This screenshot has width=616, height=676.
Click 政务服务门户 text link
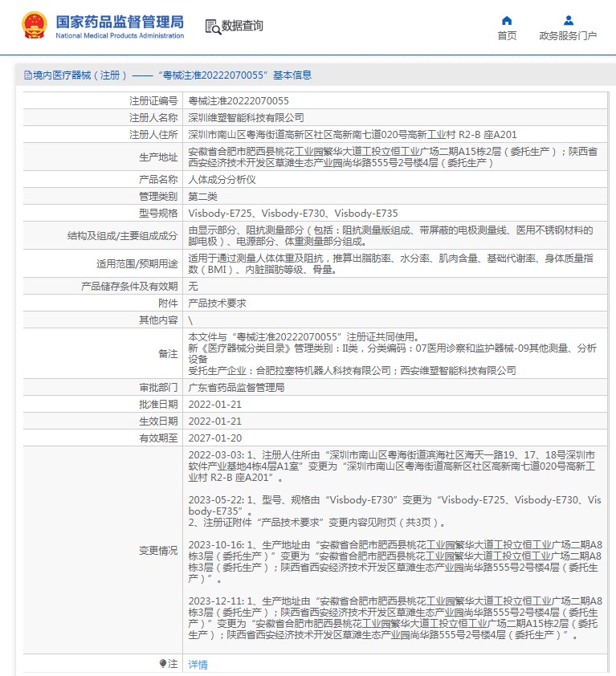(568, 36)
